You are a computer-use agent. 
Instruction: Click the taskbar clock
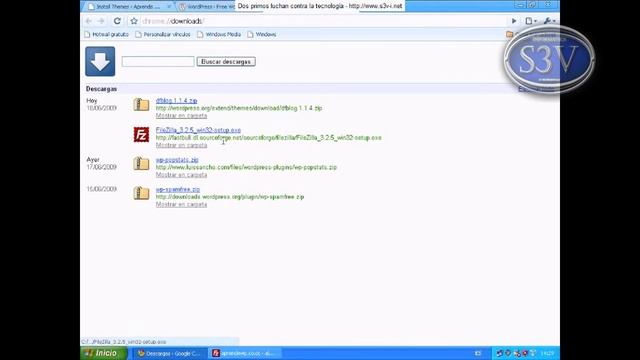547,353
